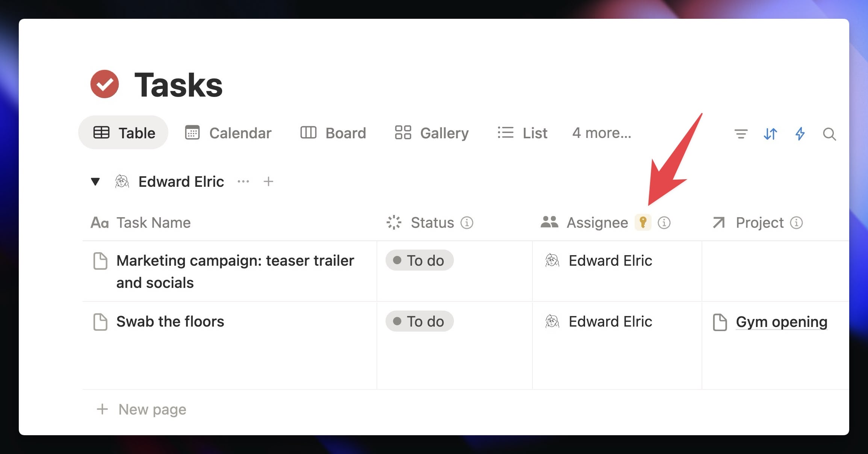Open the Gallery view tab

click(x=432, y=133)
